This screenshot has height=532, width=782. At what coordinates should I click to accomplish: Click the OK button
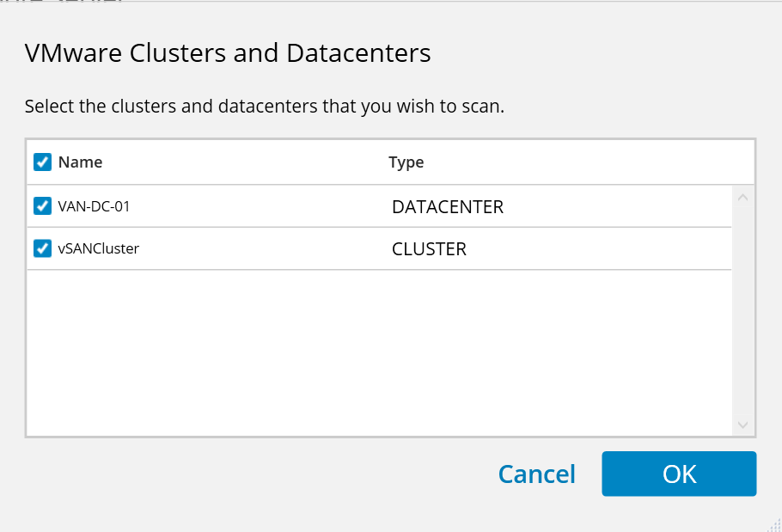click(679, 474)
